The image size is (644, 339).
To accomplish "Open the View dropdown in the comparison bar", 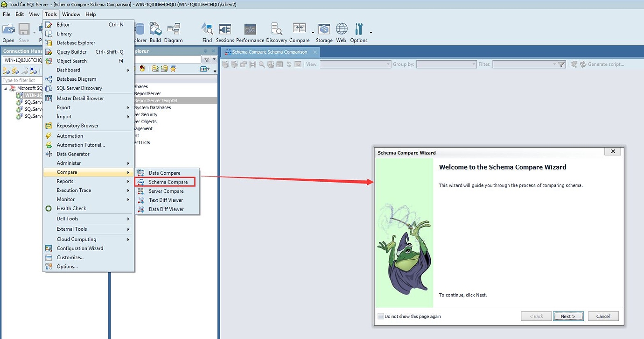I will coord(388,64).
